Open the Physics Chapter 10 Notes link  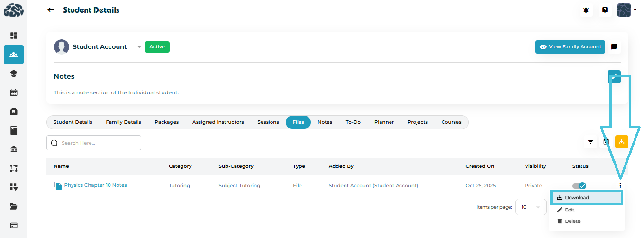click(x=95, y=185)
